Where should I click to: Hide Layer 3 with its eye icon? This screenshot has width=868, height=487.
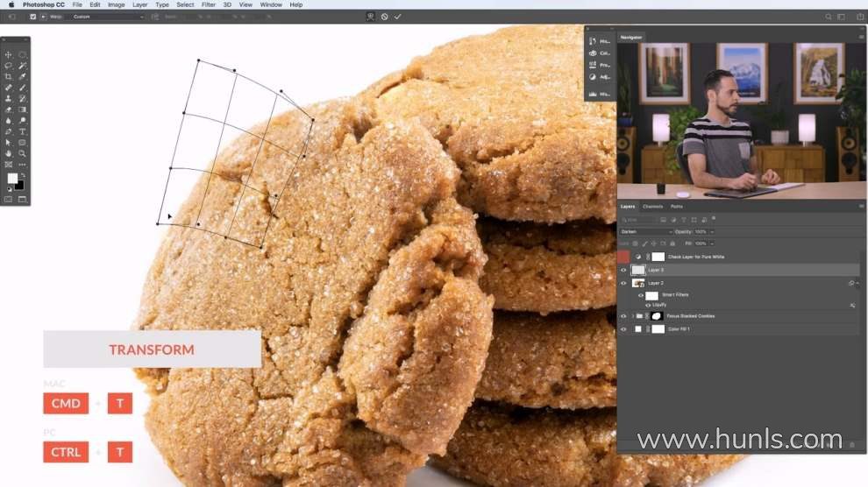(x=623, y=270)
